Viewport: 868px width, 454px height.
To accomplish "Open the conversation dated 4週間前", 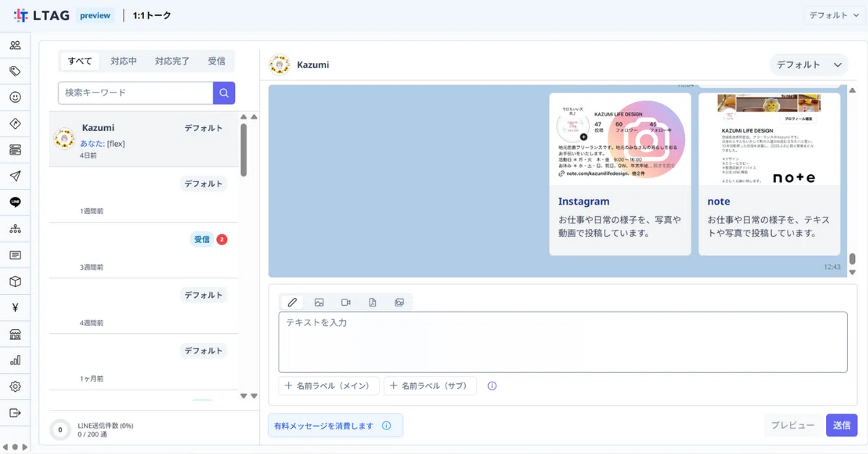I will tap(143, 307).
